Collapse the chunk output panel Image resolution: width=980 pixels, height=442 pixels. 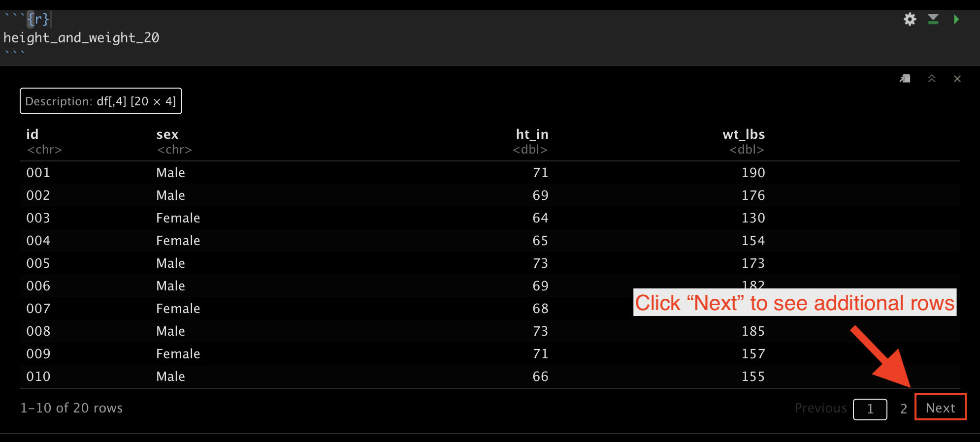931,79
